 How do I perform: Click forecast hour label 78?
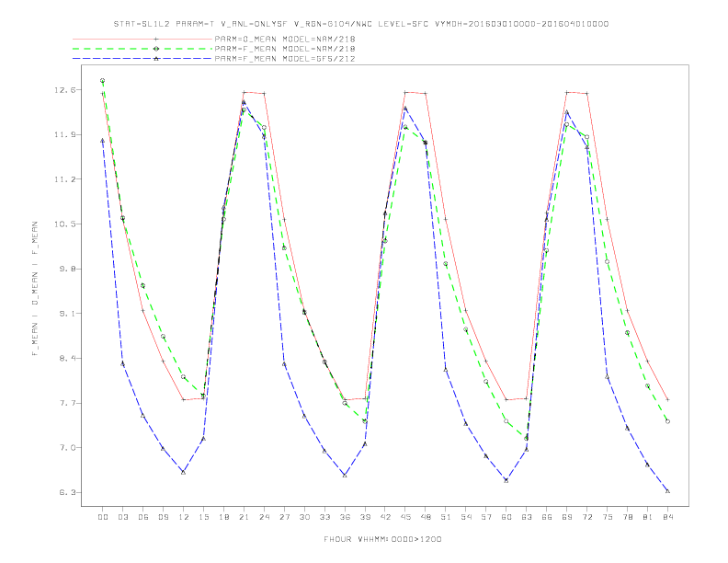(x=627, y=517)
